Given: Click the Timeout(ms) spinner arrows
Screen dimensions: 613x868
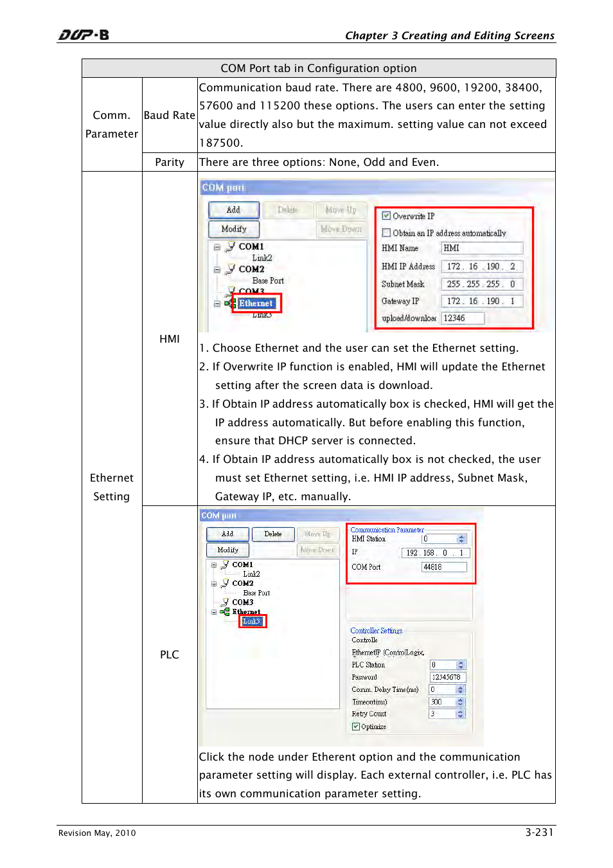Looking at the screenshot, I should pos(460,702).
